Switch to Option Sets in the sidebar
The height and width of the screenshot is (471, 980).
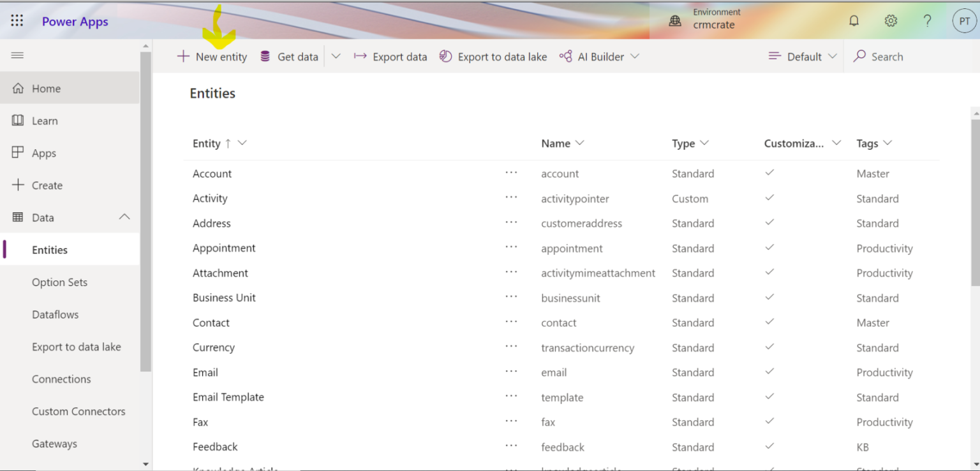[59, 282]
